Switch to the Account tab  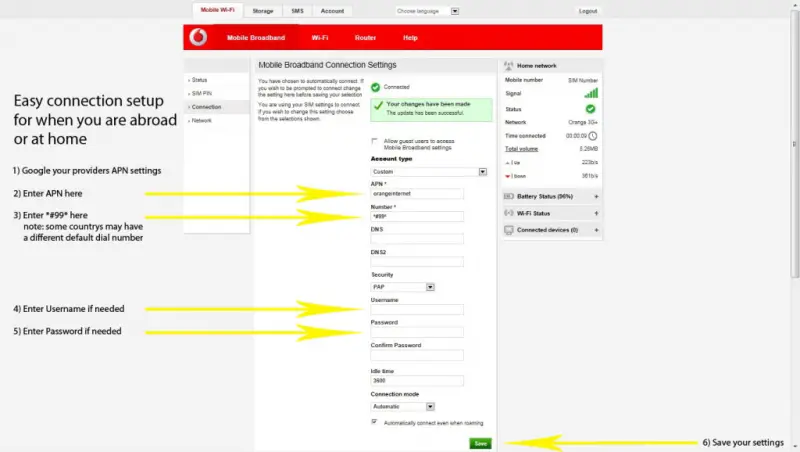332,11
